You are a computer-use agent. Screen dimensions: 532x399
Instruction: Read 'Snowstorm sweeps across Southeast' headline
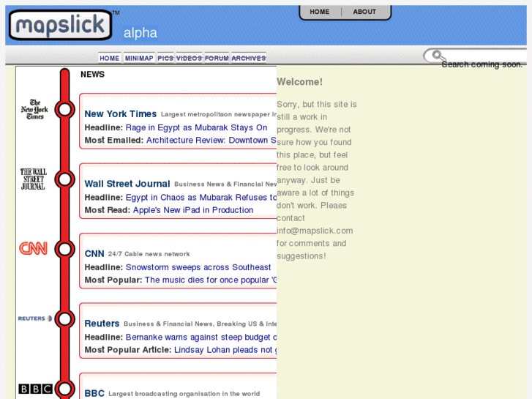[x=198, y=267]
